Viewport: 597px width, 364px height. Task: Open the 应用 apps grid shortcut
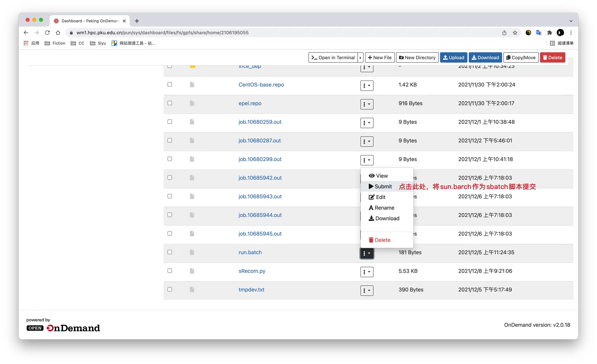tap(31, 43)
